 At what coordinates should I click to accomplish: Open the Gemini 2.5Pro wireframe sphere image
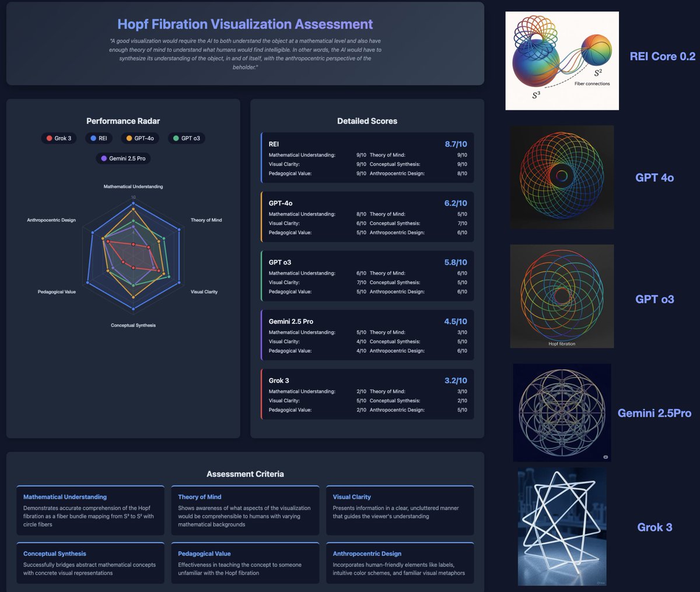[x=562, y=413]
